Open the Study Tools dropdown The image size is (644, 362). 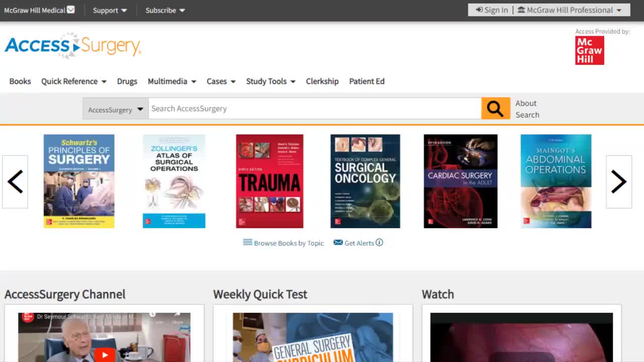[270, 81]
